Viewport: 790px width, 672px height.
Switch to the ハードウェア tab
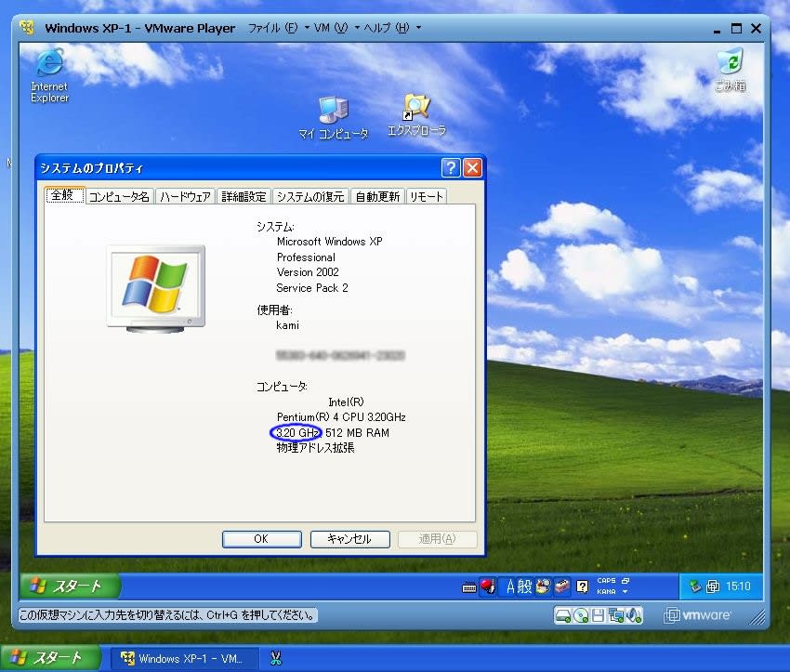[185, 196]
